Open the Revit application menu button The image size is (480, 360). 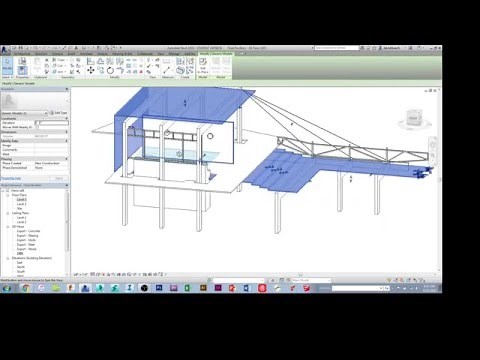point(4,50)
